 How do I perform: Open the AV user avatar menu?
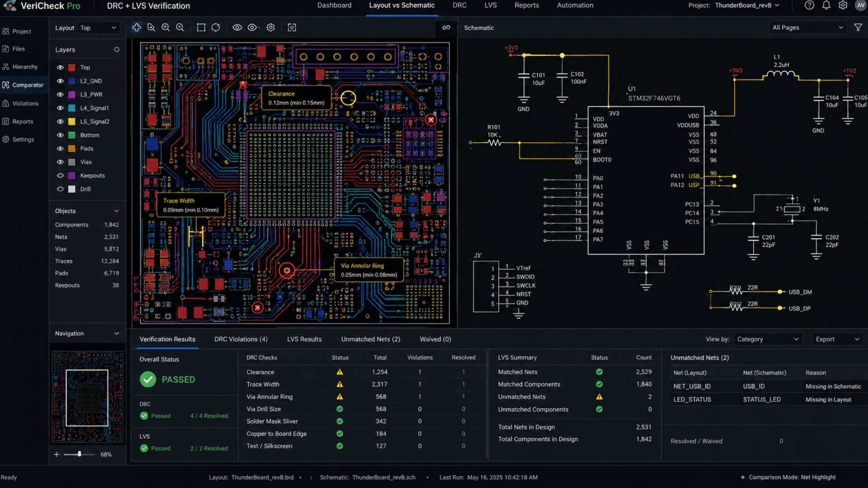(x=861, y=5)
